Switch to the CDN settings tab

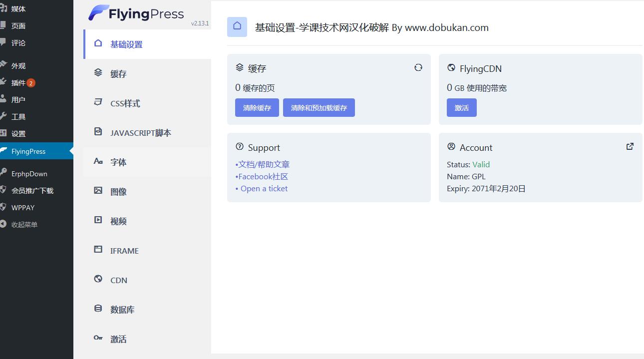point(119,280)
